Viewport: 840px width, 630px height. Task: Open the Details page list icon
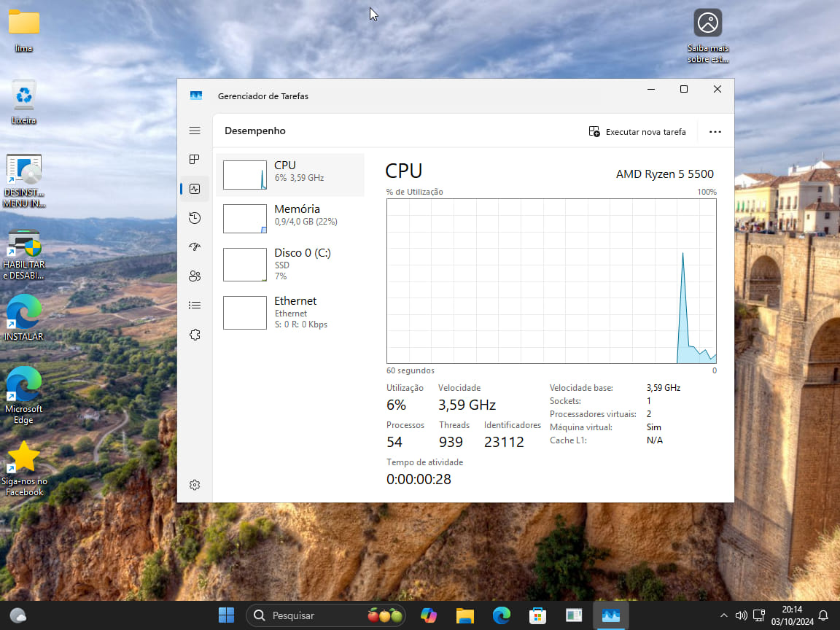195,306
